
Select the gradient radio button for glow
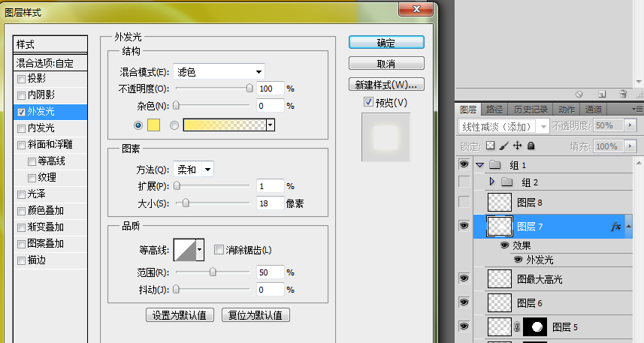pyautogui.click(x=174, y=125)
